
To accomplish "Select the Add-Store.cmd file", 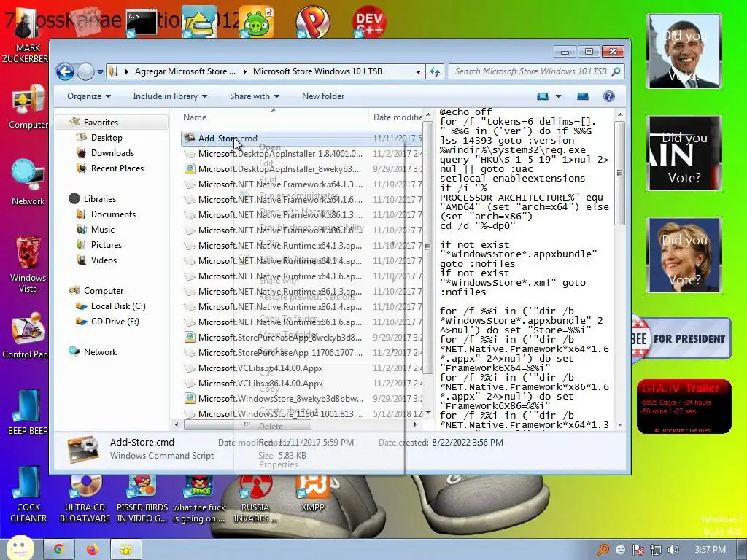I will pos(301,139).
